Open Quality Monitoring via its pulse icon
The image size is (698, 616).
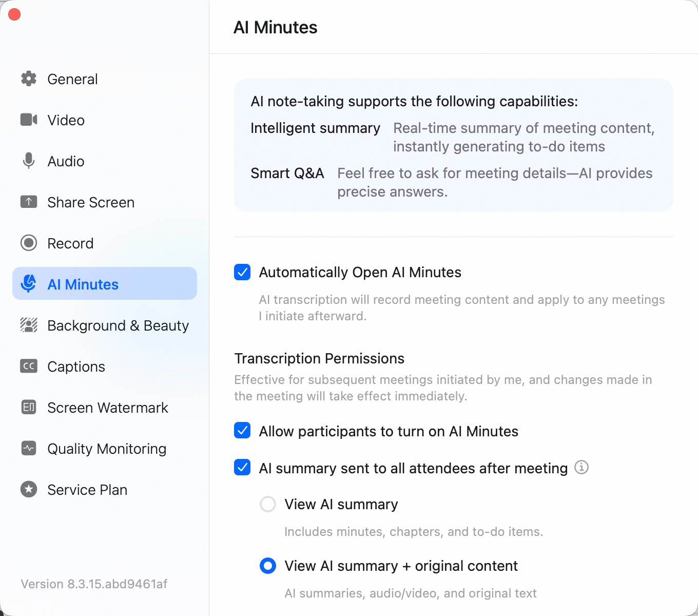(x=29, y=448)
